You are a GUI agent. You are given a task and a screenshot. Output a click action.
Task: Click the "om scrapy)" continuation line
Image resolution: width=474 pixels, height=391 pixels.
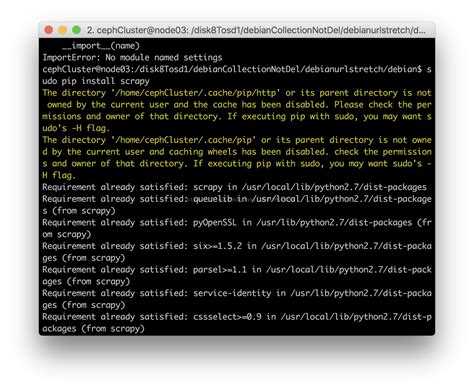tap(67, 234)
